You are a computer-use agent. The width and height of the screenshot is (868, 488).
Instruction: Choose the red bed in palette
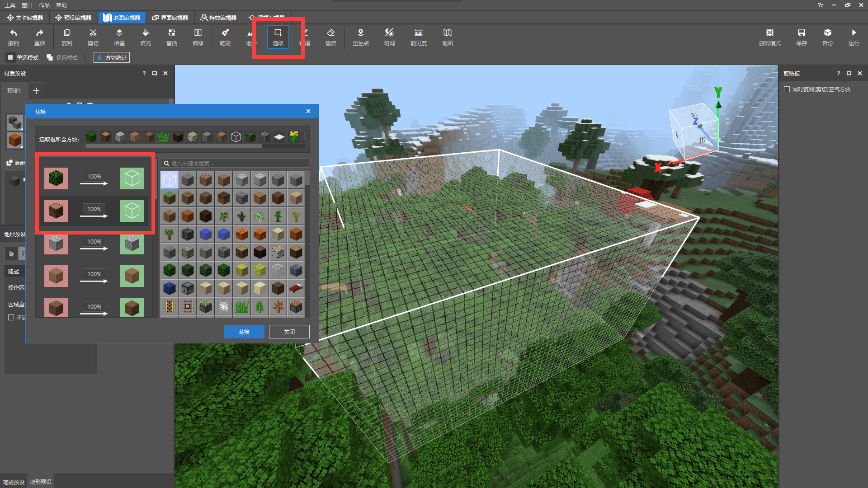pyautogui.click(x=296, y=288)
